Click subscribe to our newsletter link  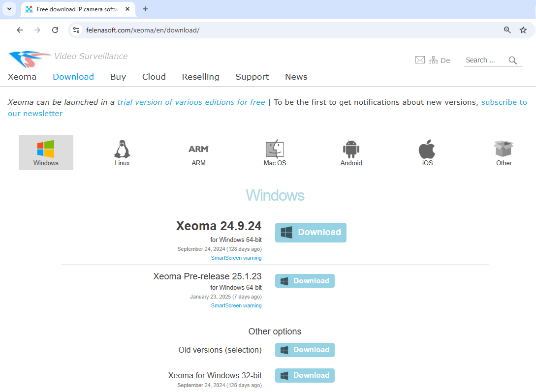(504, 102)
